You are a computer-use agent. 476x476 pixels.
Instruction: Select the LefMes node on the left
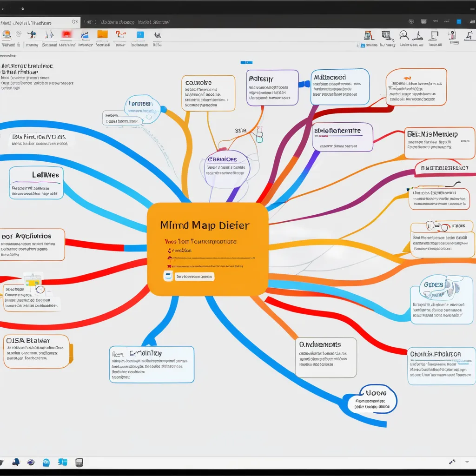(x=36, y=183)
